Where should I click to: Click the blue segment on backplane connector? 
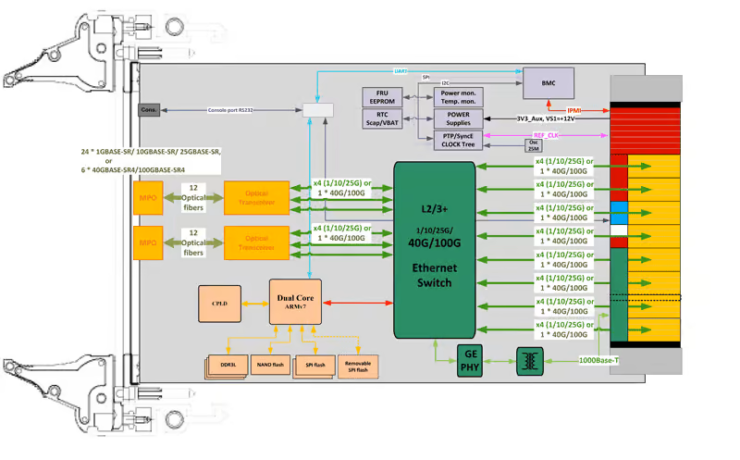[x=619, y=213]
